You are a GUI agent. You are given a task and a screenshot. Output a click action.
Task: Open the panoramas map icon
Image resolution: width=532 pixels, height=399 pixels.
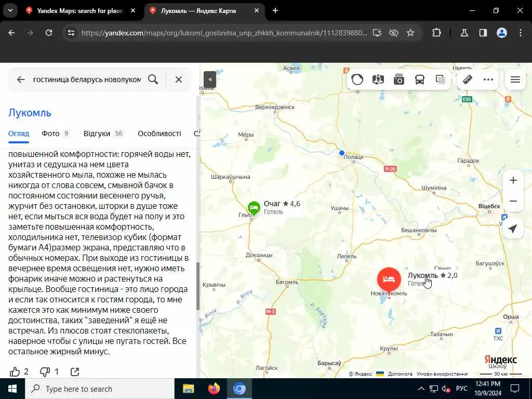pyautogui.click(x=378, y=79)
